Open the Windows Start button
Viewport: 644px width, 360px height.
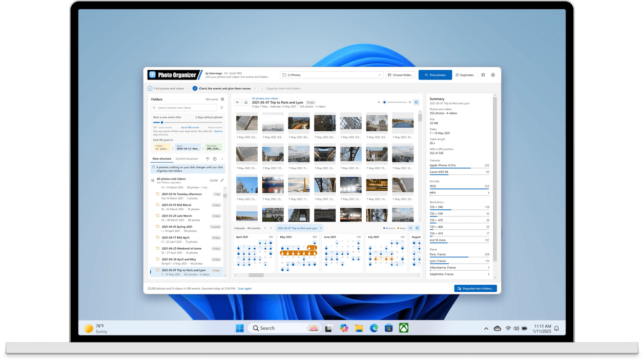[240, 328]
